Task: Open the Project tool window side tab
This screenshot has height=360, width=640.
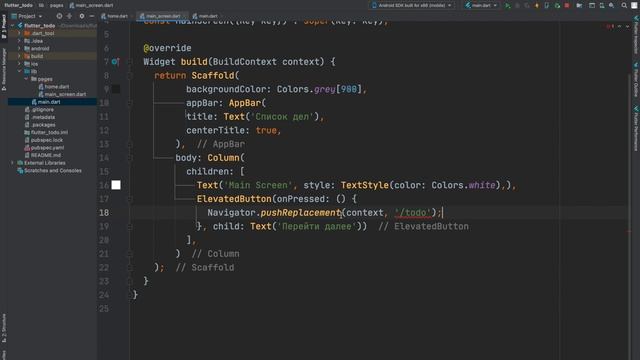Action: (x=4, y=26)
